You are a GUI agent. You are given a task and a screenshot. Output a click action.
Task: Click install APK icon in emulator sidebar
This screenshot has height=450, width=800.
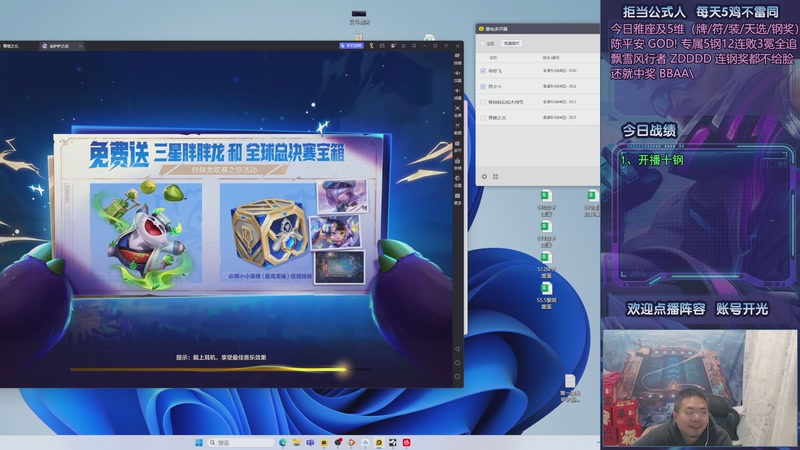[x=458, y=161]
